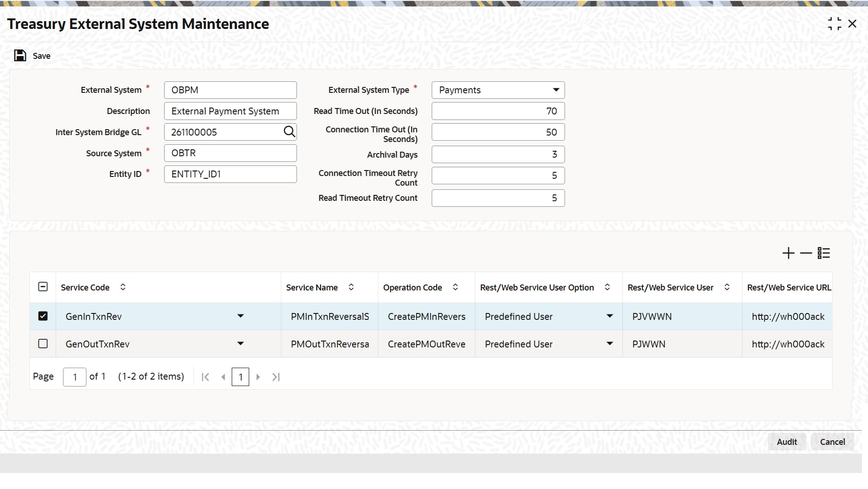868x489 pixels.
Task: Click the Save floppy disk icon
Action: coord(20,56)
